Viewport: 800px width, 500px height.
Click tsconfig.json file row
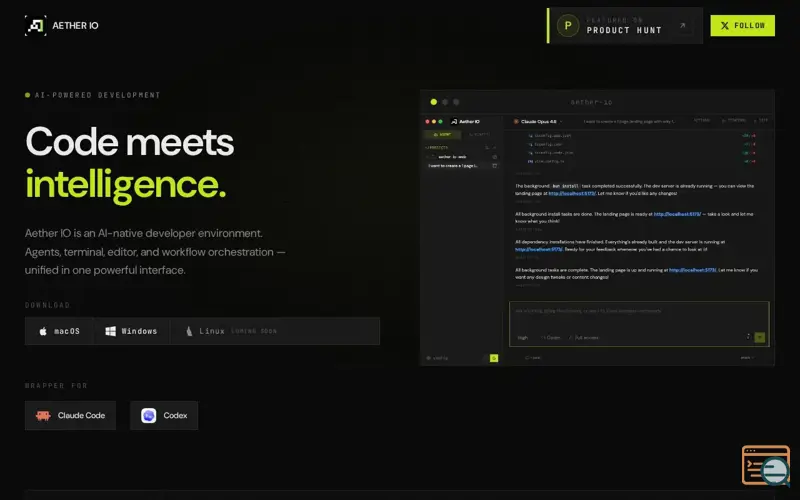pos(640,144)
